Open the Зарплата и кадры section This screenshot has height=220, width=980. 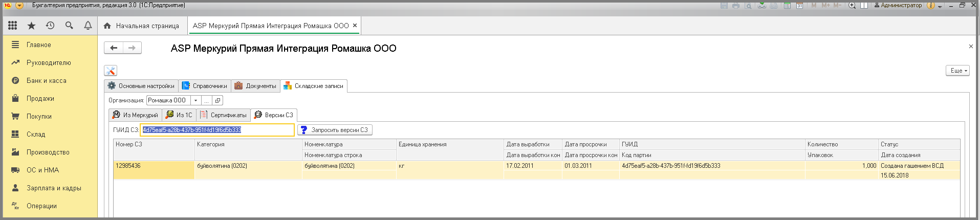[x=54, y=188]
